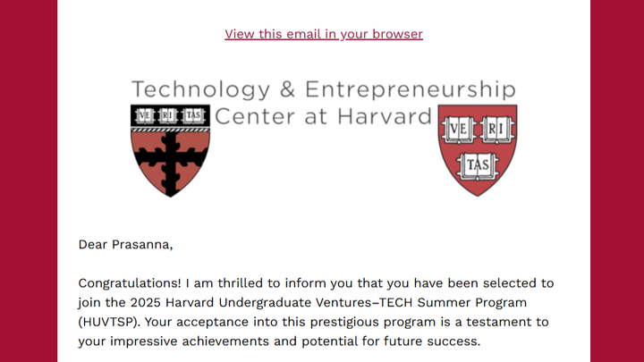Click the black-cross Harvard shield logo on the left
The width and height of the screenshot is (644, 362).
171,151
